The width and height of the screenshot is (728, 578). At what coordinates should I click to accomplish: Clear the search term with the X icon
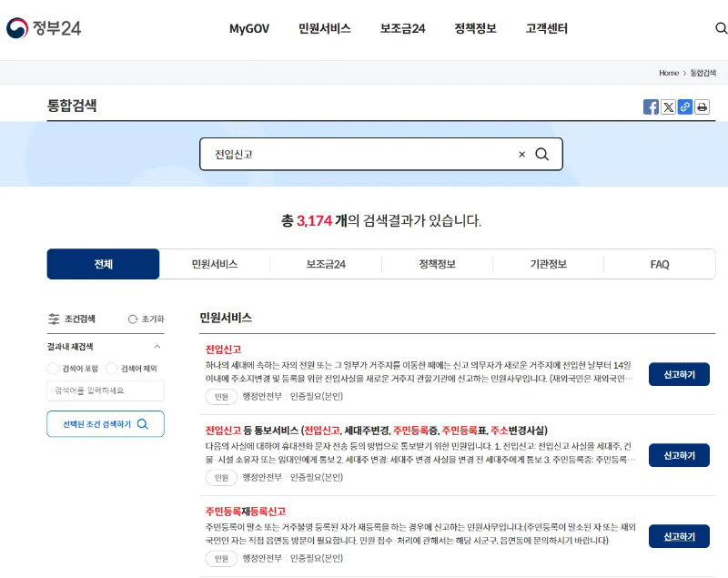pyautogui.click(x=521, y=154)
